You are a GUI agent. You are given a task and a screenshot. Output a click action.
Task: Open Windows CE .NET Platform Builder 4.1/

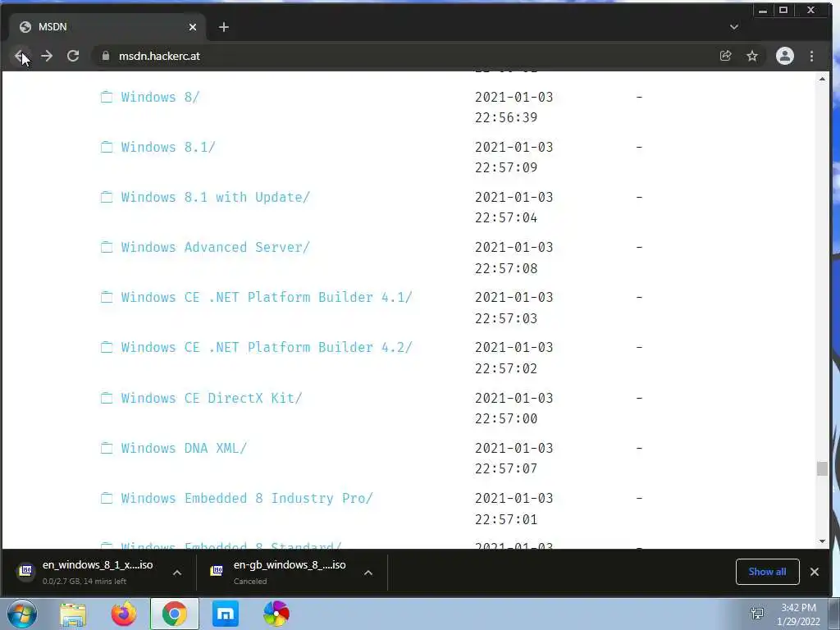point(267,297)
